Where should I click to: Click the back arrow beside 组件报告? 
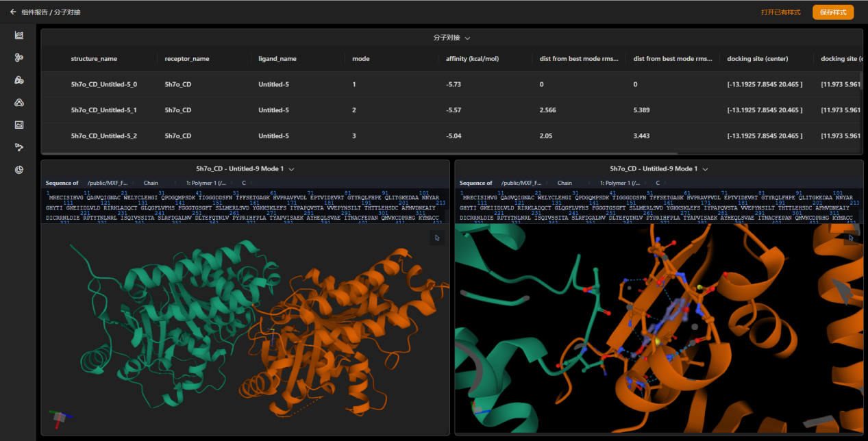tap(12, 12)
